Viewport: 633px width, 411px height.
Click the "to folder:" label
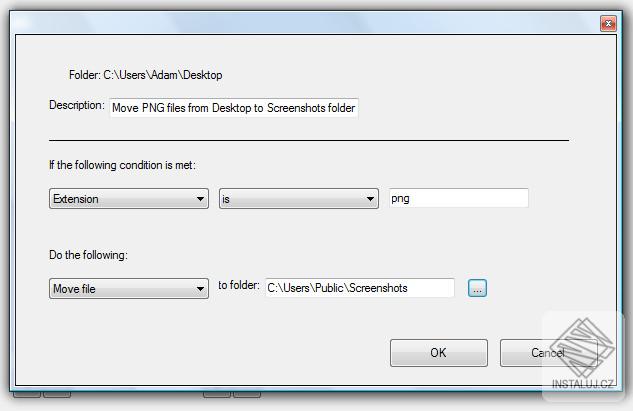239,285
